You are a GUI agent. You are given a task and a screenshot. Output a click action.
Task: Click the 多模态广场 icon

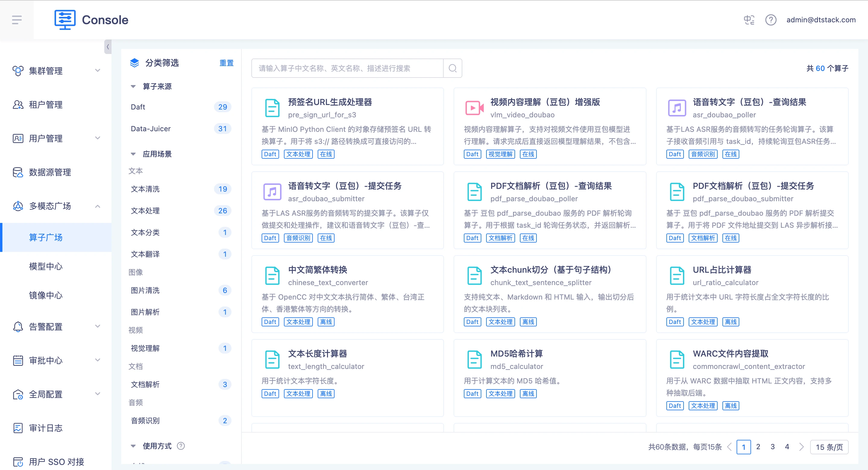click(18, 206)
